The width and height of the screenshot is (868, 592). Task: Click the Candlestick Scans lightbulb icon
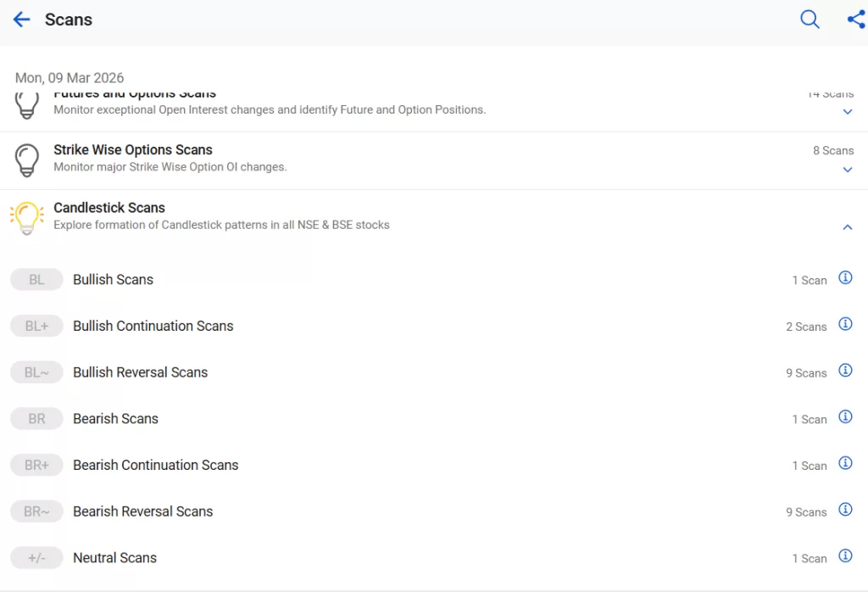[26, 217]
